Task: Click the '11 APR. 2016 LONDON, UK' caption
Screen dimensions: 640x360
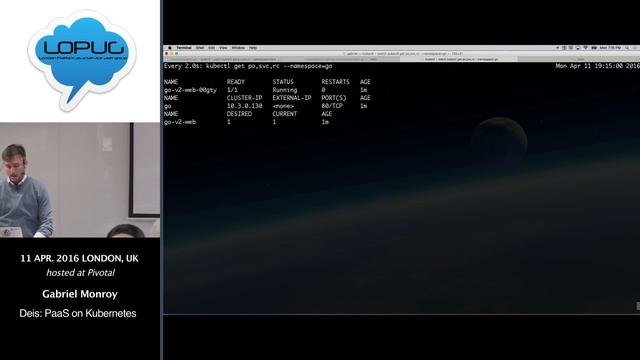Action: tap(80, 258)
